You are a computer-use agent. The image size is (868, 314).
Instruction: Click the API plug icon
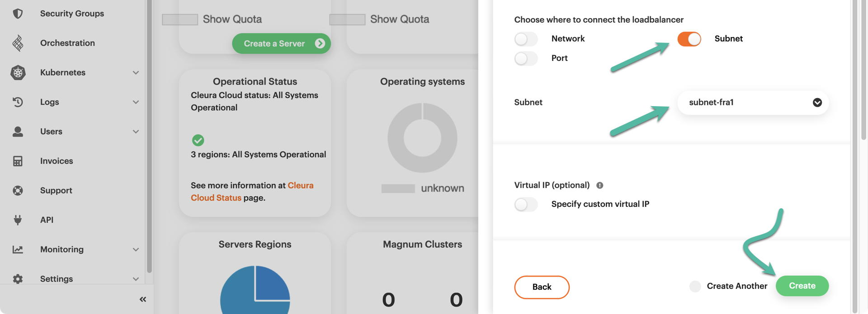click(18, 220)
